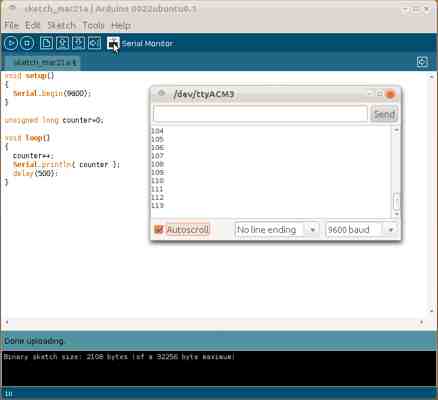This screenshot has width=438, height=400.
Task: Click the unsigned long counter=0 line
Action: [x=54, y=120]
